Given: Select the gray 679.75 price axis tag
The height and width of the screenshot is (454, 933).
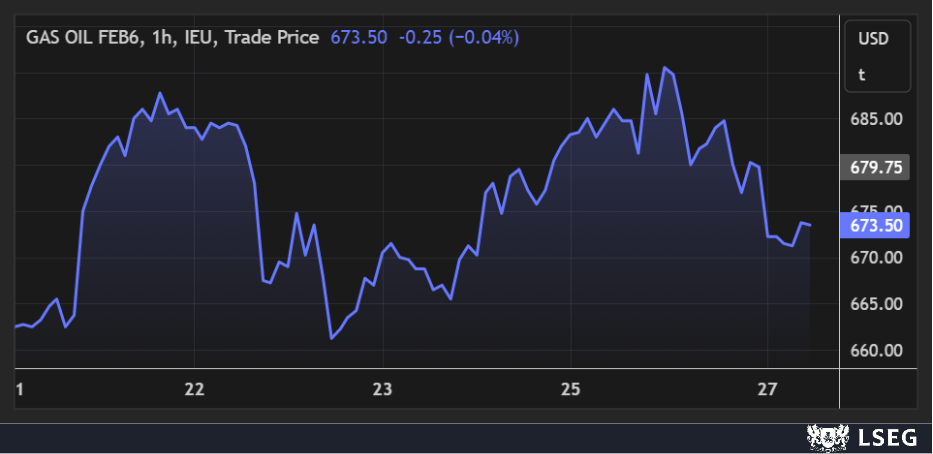Looking at the screenshot, I should coord(876,167).
